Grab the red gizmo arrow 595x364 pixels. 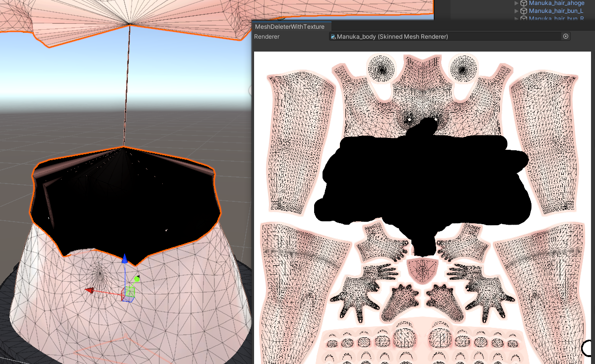tap(89, 290)
